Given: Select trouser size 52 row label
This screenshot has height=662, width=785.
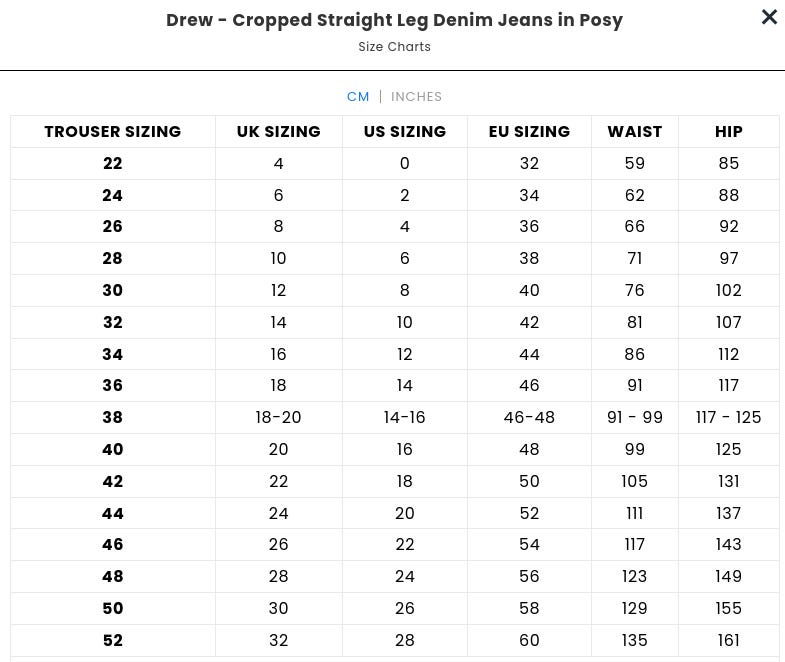Looking at the screenshot, I should (113, 641).
